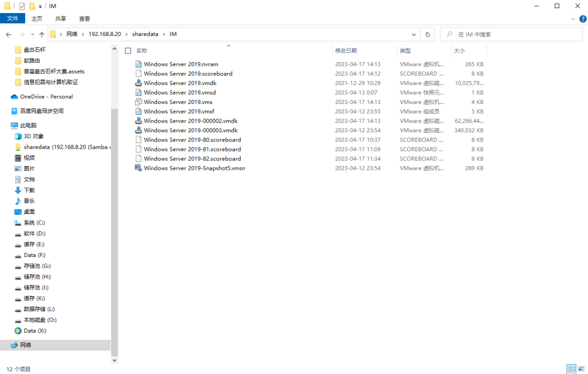Click the Windows Server 2019-80.scoreboard icon
Image resolution: width=588 pixels, height=374 pixels.
(x=138, y=139)
